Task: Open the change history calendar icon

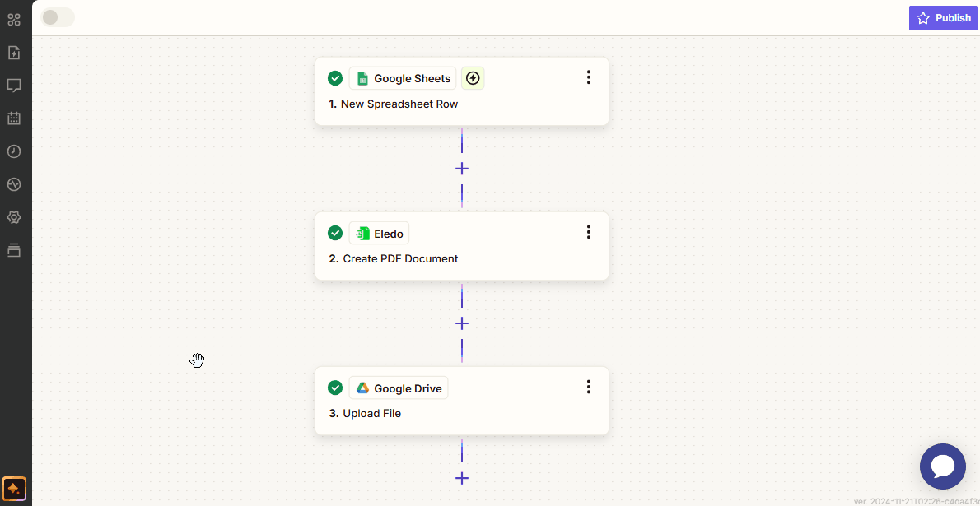Action: tap(14, 118)
